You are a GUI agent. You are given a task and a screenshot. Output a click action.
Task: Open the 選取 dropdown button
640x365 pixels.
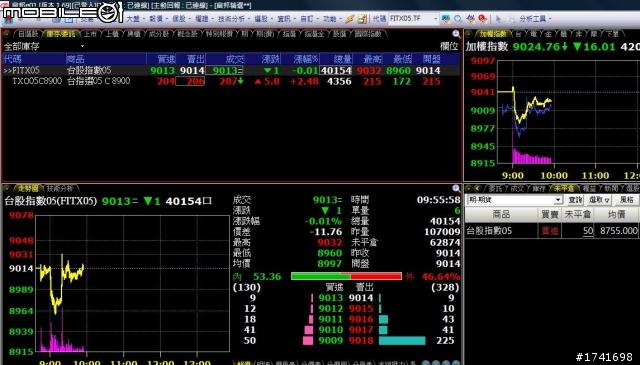pyautogui.click(x=599, y=200)
